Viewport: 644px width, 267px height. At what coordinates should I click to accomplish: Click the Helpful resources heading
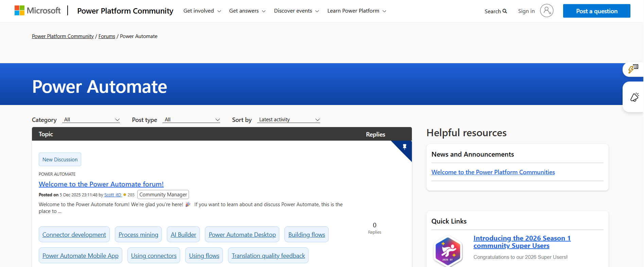click(467, 133)
